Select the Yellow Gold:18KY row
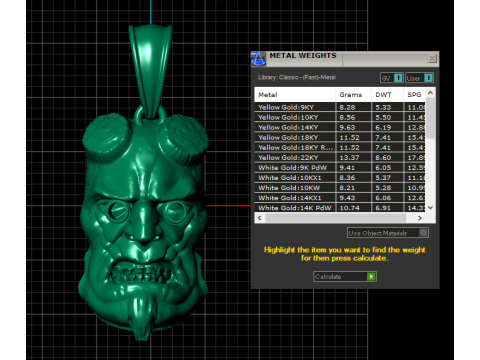The image size is (480, 360). point(340,137)
